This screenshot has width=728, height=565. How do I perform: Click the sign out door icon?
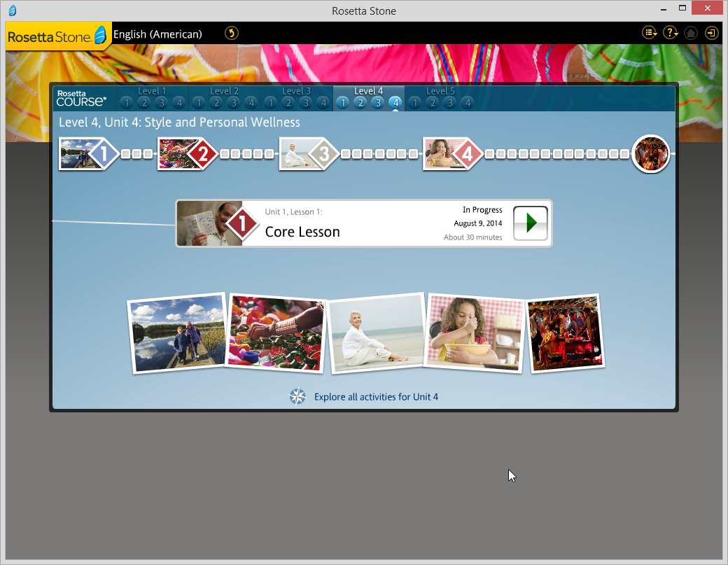coord(711,33)
